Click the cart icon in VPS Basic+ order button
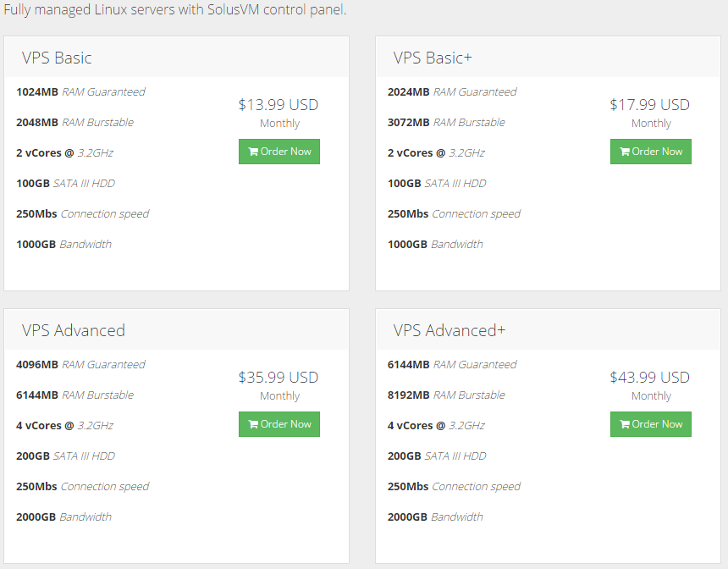The image size is (728, 569). [x=625, y=152]
